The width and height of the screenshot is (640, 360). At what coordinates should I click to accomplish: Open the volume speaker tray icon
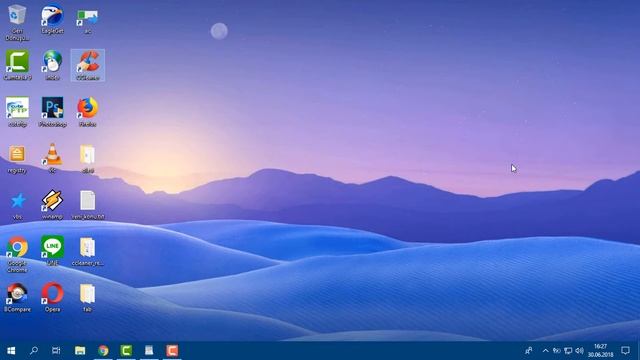pos(579,351)
